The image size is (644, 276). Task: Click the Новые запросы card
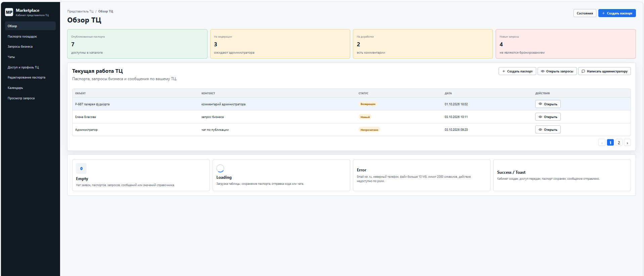pos(566,44)
